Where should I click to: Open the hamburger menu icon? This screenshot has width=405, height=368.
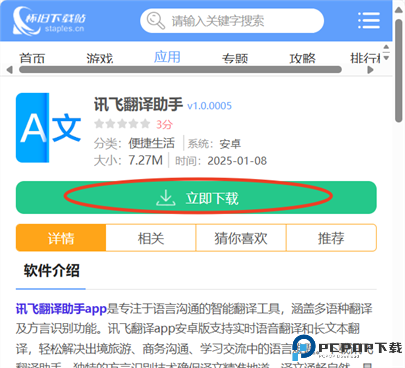click(369, 20)
